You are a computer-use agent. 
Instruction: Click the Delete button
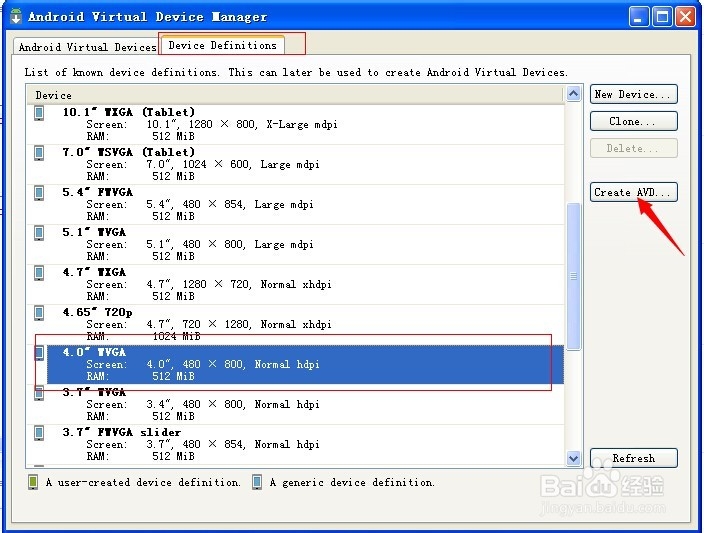[x=634, y=148]
